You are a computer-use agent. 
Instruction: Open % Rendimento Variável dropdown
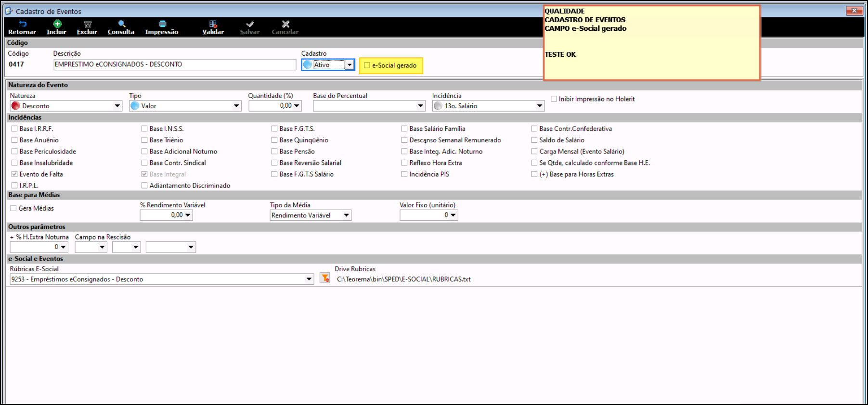point(188,215)
